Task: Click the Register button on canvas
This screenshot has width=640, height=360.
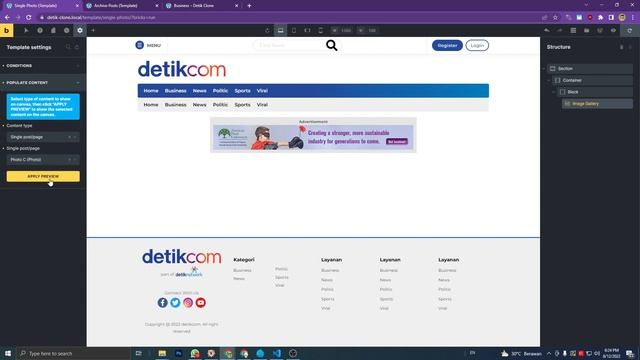Action: pyautogui.click(x=447, y=45)
